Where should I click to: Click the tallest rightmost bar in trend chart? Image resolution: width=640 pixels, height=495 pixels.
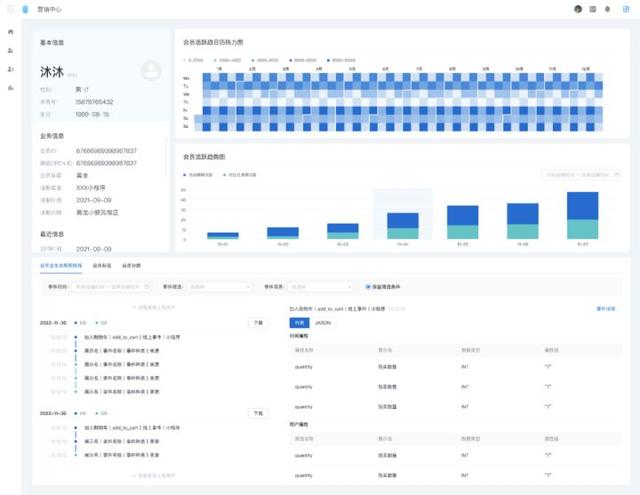pos(582,215)
